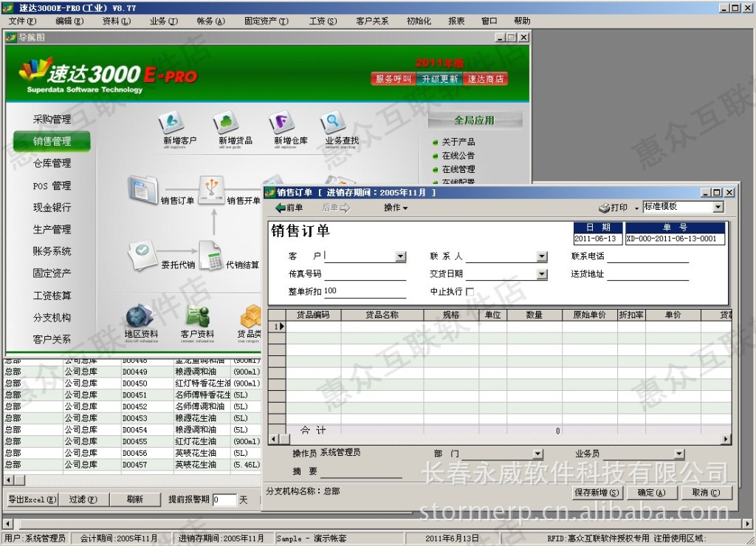Click the printer icon beside 打印

click(604, 208)
